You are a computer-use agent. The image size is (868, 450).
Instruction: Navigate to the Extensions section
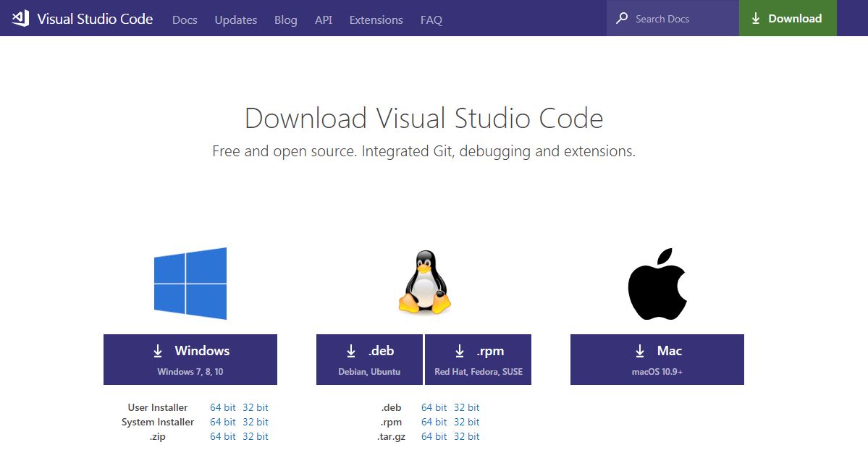[375, 20]
